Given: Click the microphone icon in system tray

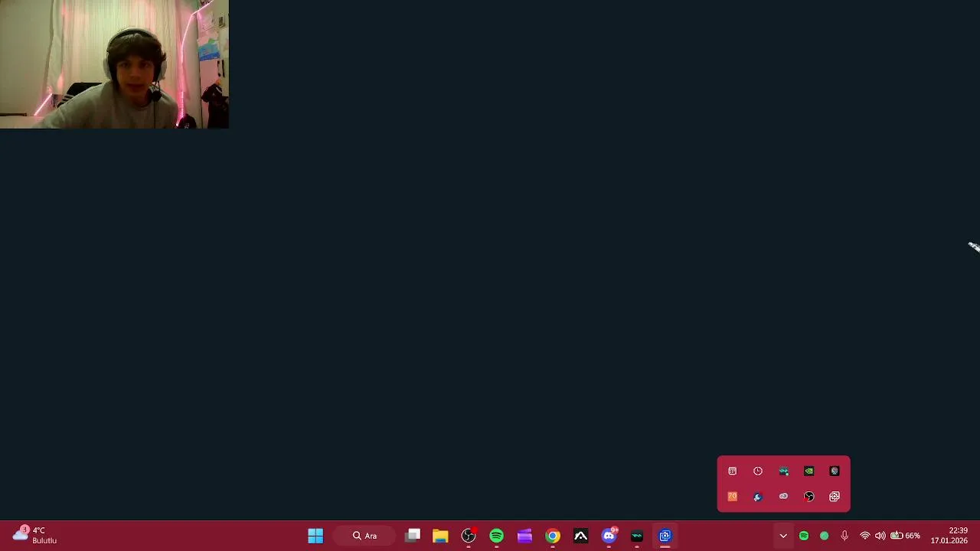Looking at the screenshot, I should 844,536.
